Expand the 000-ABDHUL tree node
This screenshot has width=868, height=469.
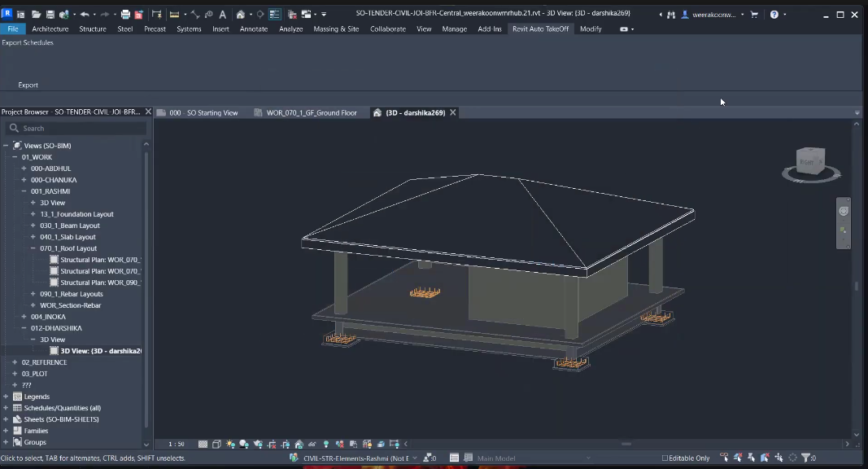click(24, 169)
